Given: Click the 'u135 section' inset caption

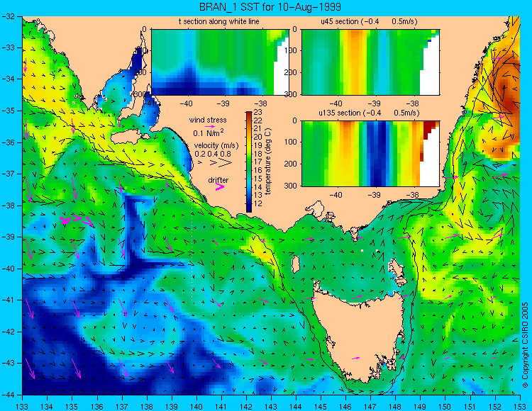Looking at the screenshot, I should 369,113.
